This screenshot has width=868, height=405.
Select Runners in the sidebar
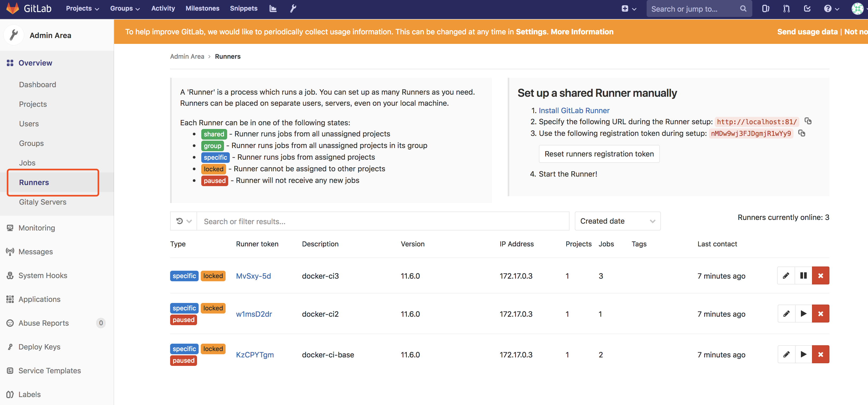(x=34, y=182)
